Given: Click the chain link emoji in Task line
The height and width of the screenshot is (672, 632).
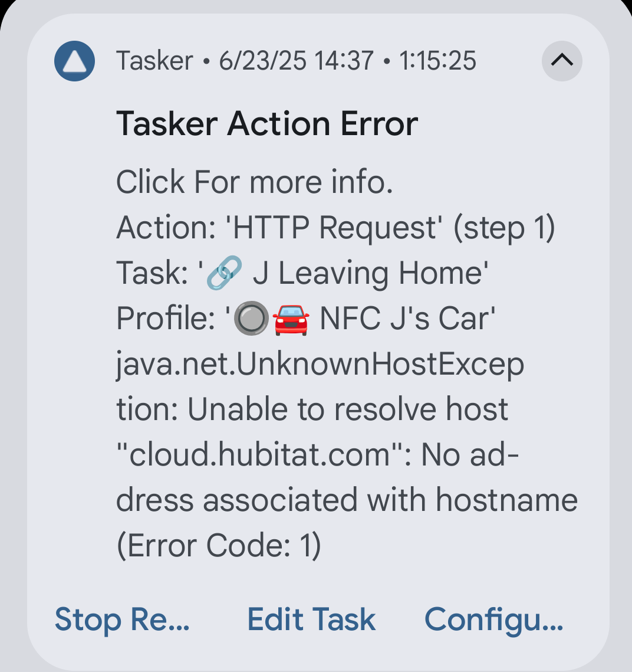Looking at the screenshot, I should click(225, 274).
